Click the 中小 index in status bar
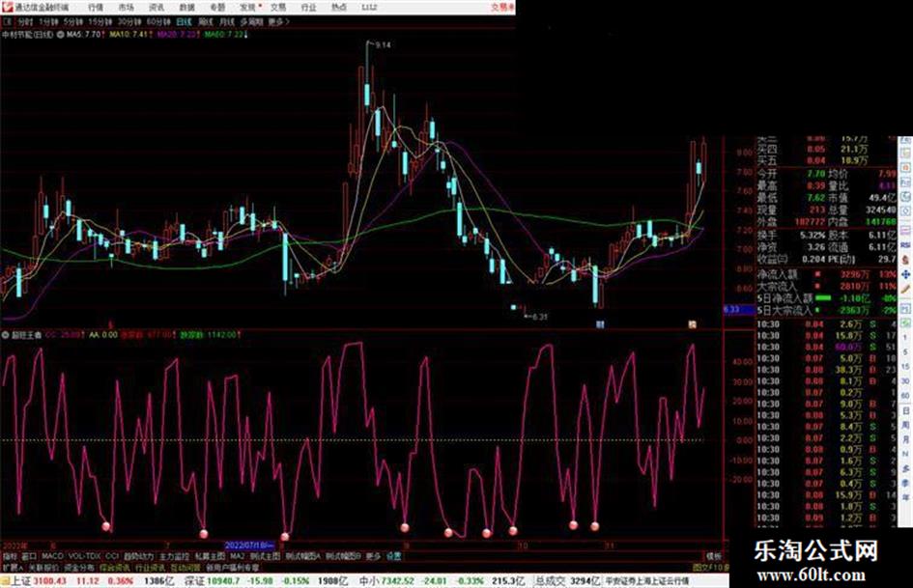913x588 pixels. click(x=368, y=580)
